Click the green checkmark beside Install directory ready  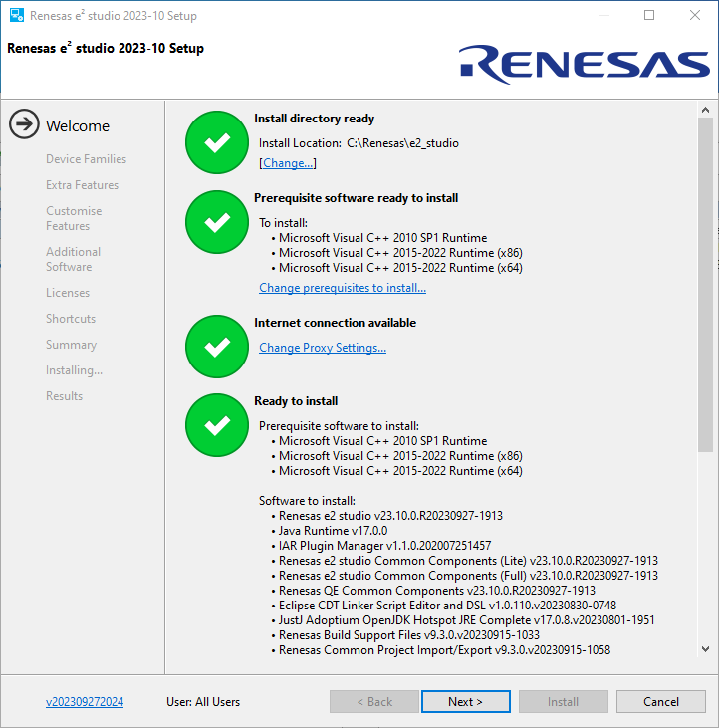coord(216,143)
